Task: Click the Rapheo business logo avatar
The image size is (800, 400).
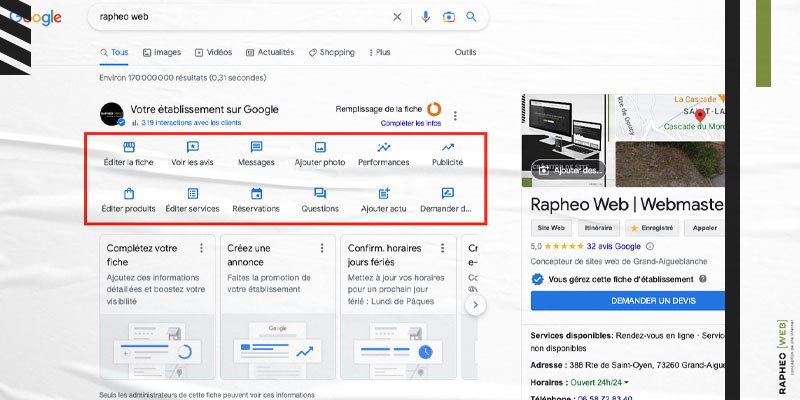Action: [112, 114]
